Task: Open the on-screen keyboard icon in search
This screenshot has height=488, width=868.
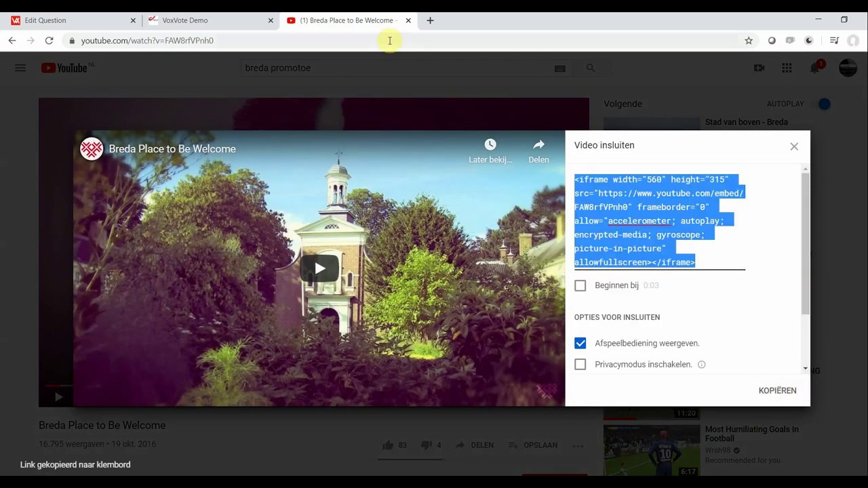Action: tap(560, 68)
